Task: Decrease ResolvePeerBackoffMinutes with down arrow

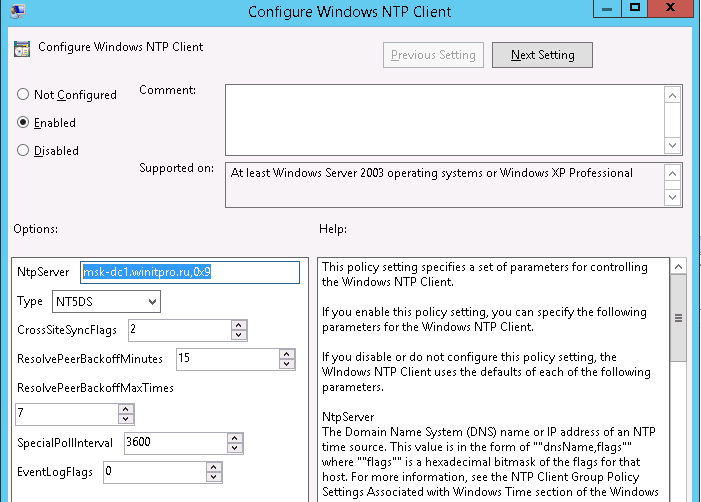Action: pos(287,364)
